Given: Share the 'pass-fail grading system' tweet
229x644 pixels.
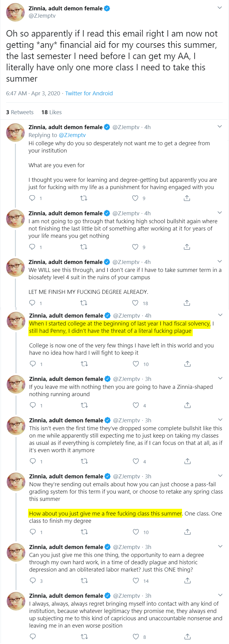Looking at the screenshot, I should pos(188,532).
